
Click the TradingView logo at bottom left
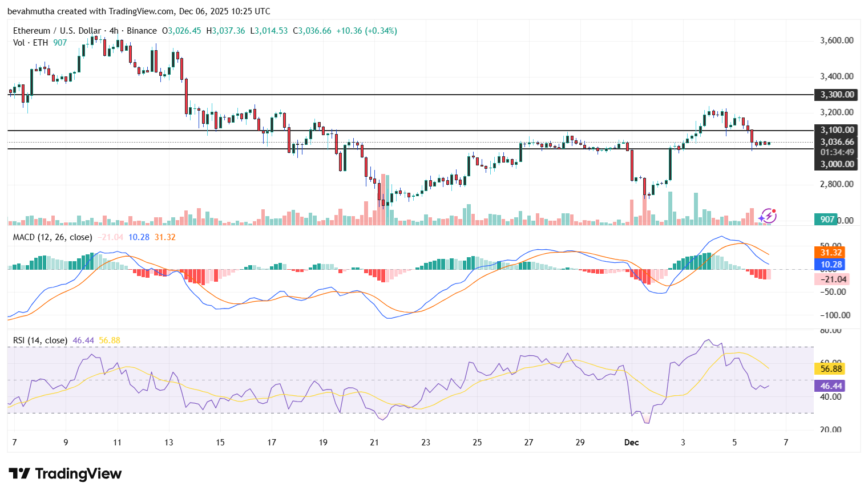tap(64, 474)
